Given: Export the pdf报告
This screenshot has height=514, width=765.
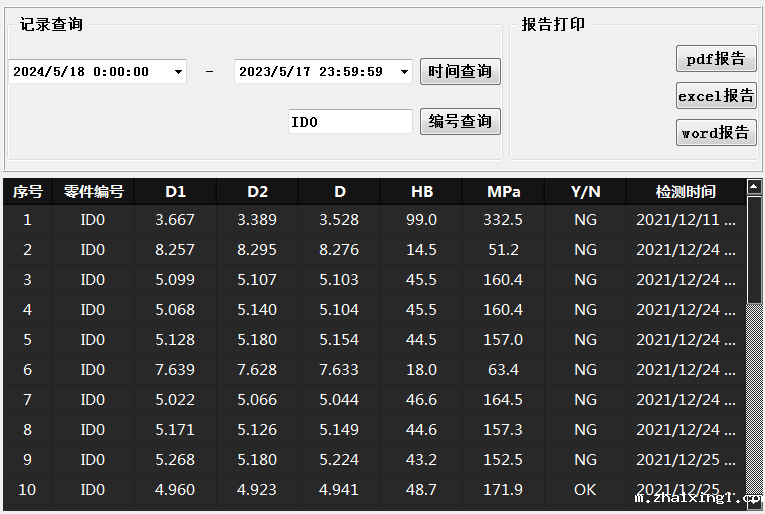Looking at the screenshot, I should click(x=716, y=59).
